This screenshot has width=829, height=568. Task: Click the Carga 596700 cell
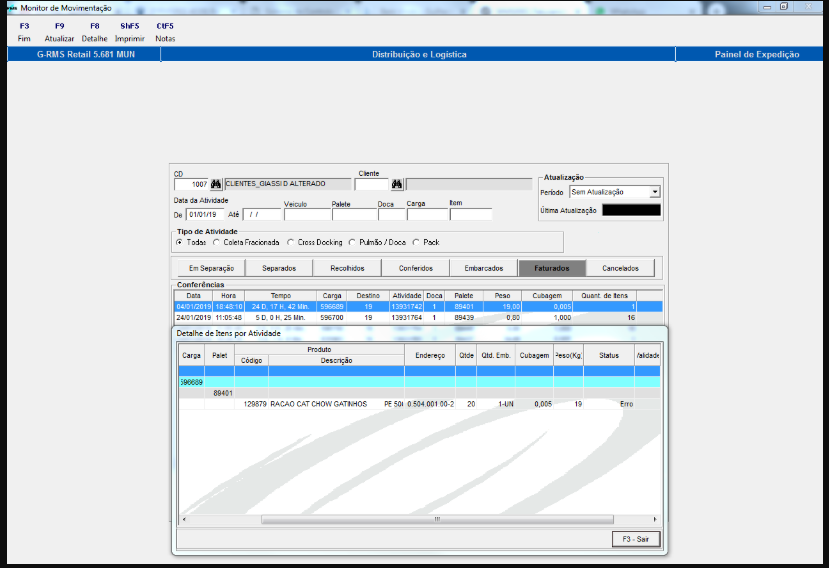click(331, 318)
